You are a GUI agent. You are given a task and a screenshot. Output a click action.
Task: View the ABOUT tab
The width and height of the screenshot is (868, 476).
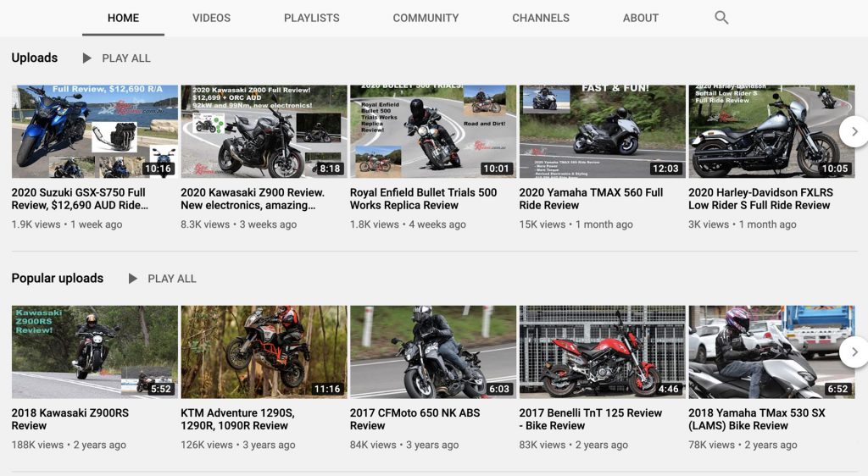click(x=641, y=18)
